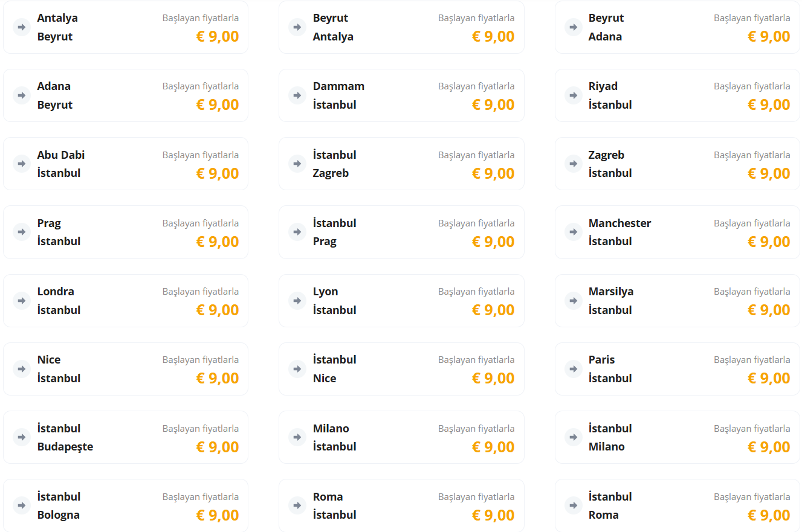Open the Adana to Beyrut fare
The height and width of the screenshot is (532, 802).
[125, 95]
